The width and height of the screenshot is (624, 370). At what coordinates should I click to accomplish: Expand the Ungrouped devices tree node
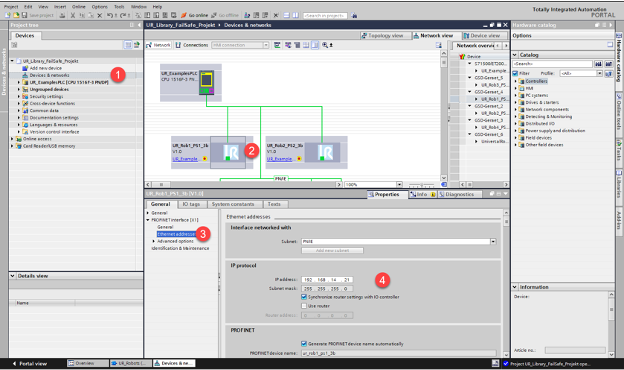pos(19,89)
